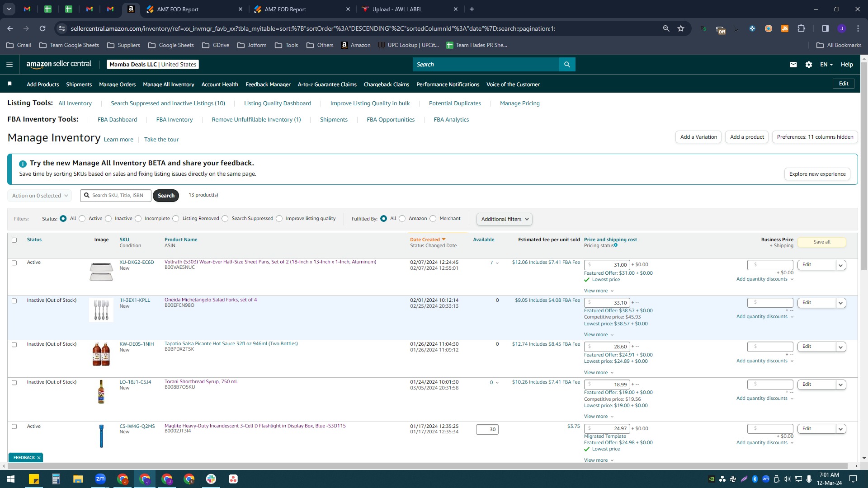The height and width of the screenshot is (488, 868).
Task: Bookmark this page with the star icon
Action: [681, 28]
